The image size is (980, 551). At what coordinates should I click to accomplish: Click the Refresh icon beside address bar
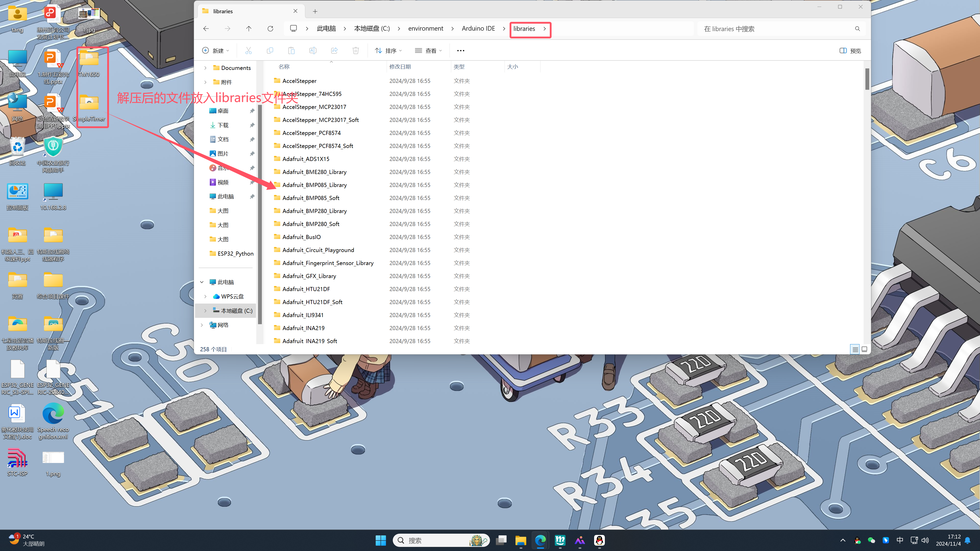270,29
